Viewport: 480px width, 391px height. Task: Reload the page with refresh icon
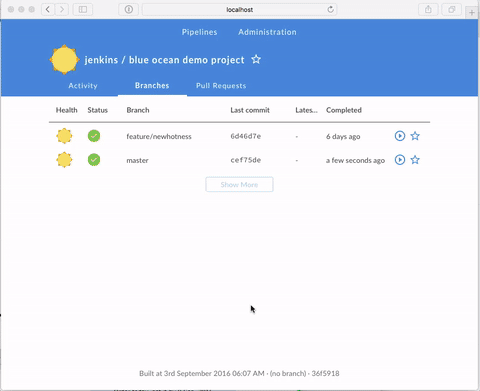pos(330,9)
